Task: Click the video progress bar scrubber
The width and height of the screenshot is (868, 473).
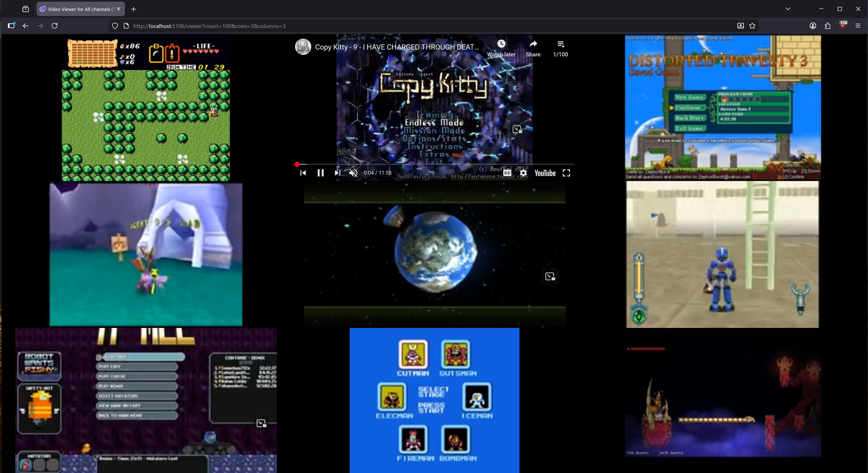Action: [297, 164]
